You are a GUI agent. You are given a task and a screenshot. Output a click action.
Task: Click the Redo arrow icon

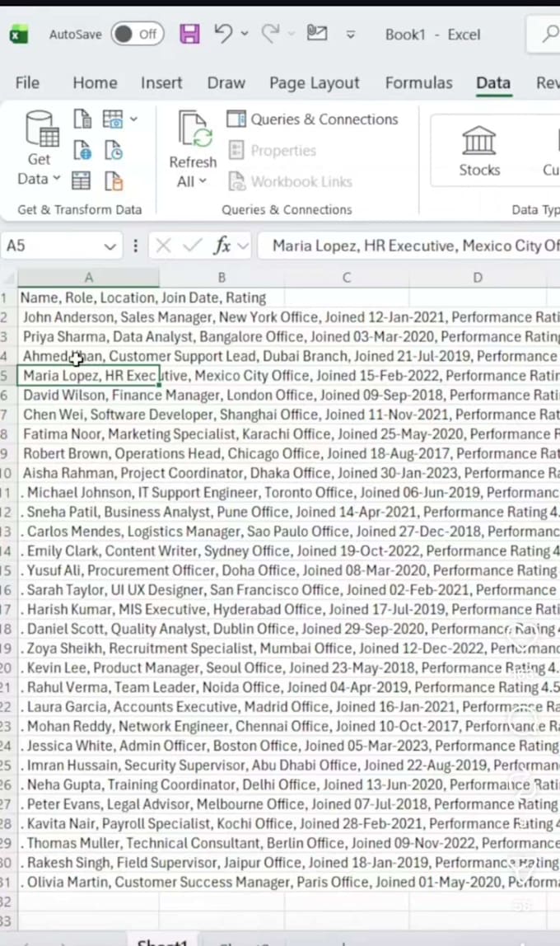[x=270, y=33]
